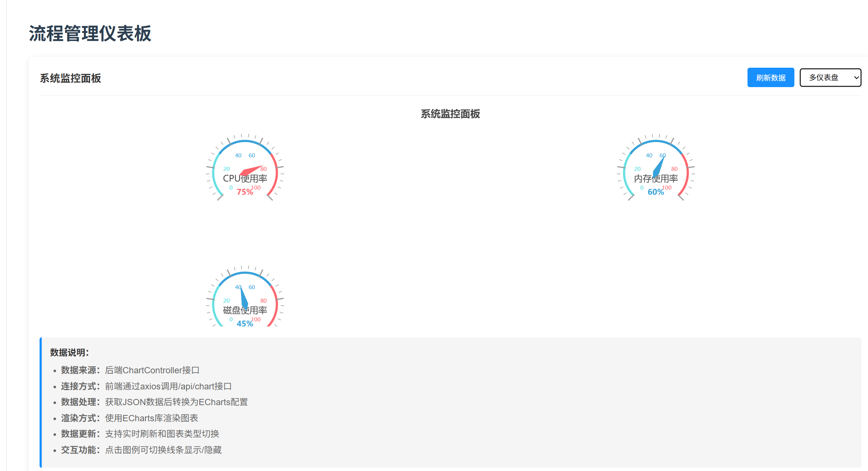Click the 20 tick label on memory gauge
Viewport: 868px width, 471px height.
pos(637,169)
